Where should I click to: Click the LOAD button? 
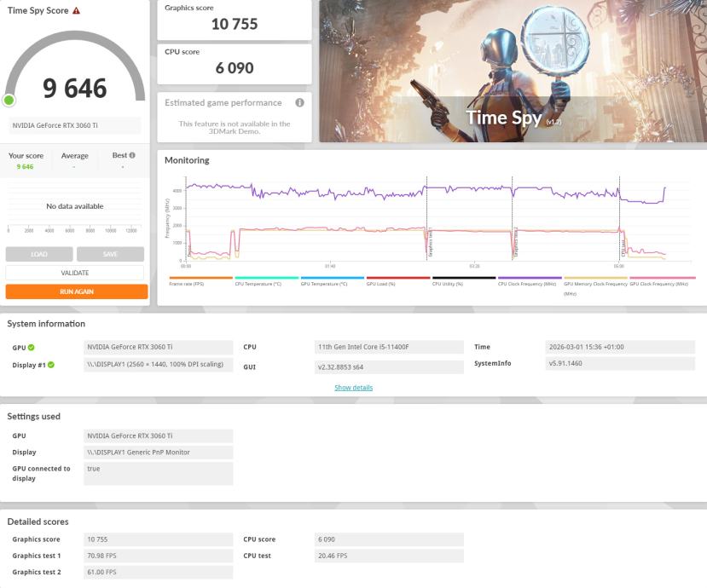point(39,254)
